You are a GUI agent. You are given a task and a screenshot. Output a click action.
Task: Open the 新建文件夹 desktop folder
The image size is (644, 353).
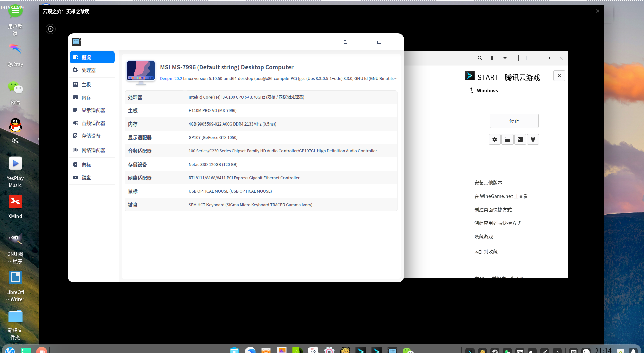[15, 325]
